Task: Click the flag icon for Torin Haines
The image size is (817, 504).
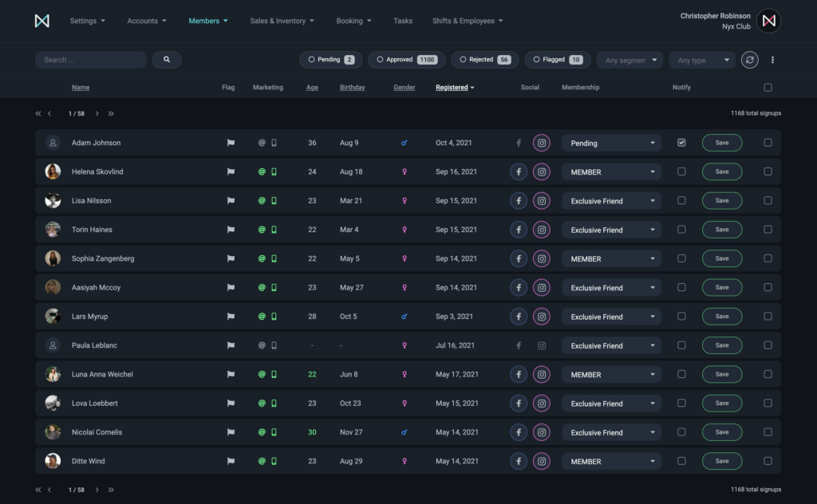Action: click(231, 230)
